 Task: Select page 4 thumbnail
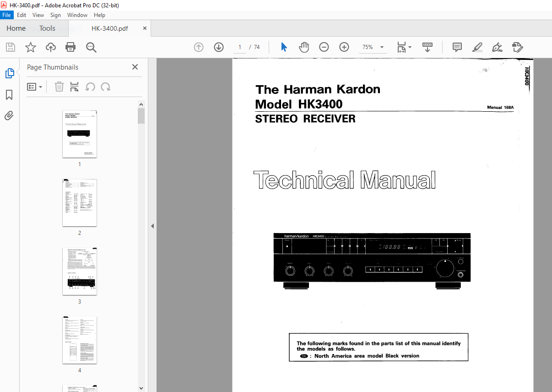click(x=80, y=340)
